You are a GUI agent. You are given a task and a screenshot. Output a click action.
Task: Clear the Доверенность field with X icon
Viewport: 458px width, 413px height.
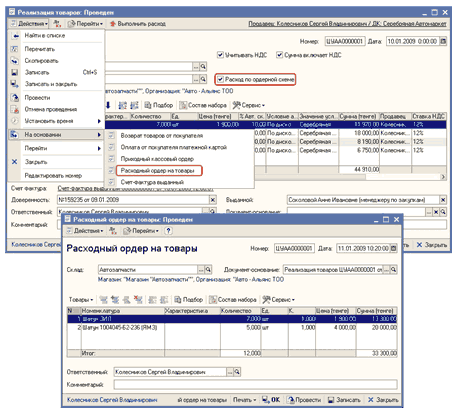tap(213, 200)
